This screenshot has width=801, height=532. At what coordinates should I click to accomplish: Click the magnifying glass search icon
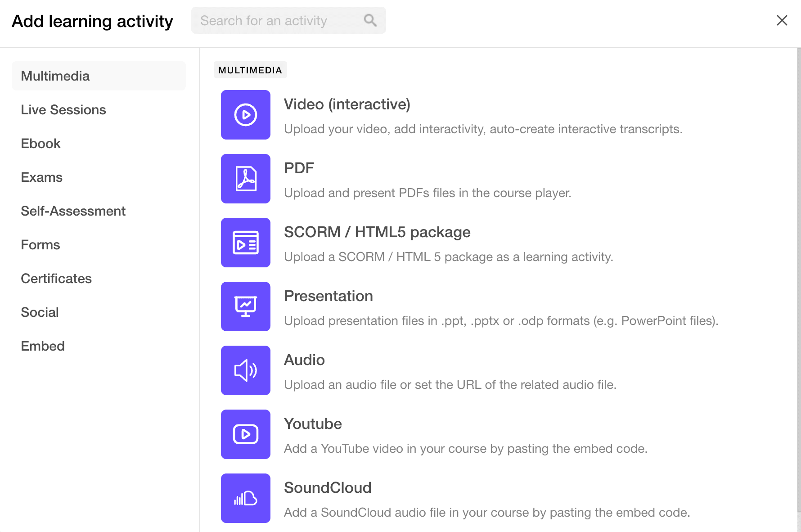click(x=370, y=20)
